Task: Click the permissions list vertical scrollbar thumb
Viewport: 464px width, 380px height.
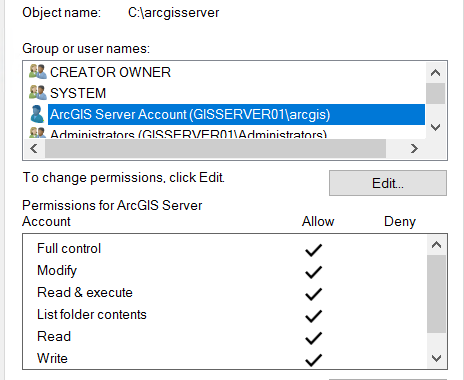Action: [x=436, y=294]
